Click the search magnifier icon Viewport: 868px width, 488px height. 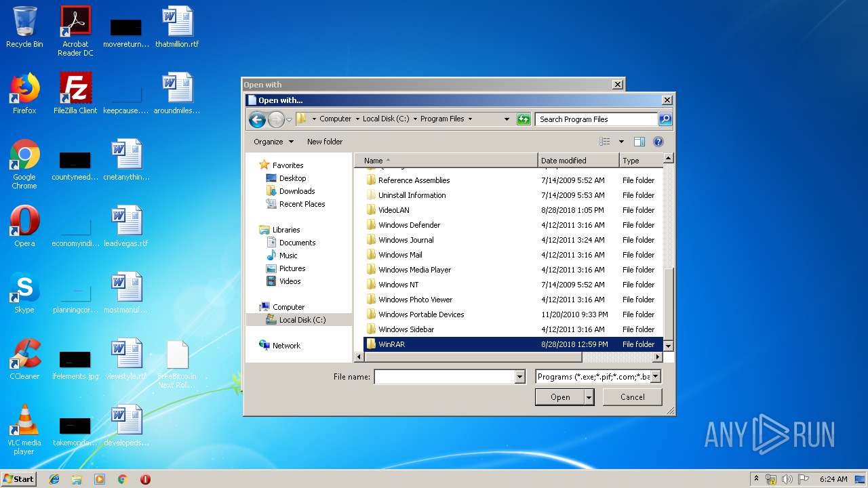(x=665, y=119)
